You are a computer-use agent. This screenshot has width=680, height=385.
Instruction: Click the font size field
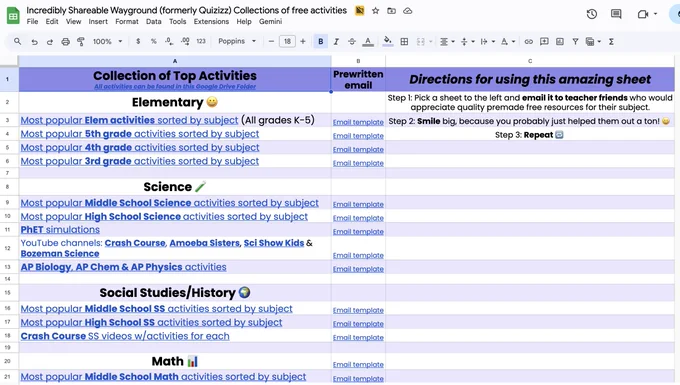[287, 41]
